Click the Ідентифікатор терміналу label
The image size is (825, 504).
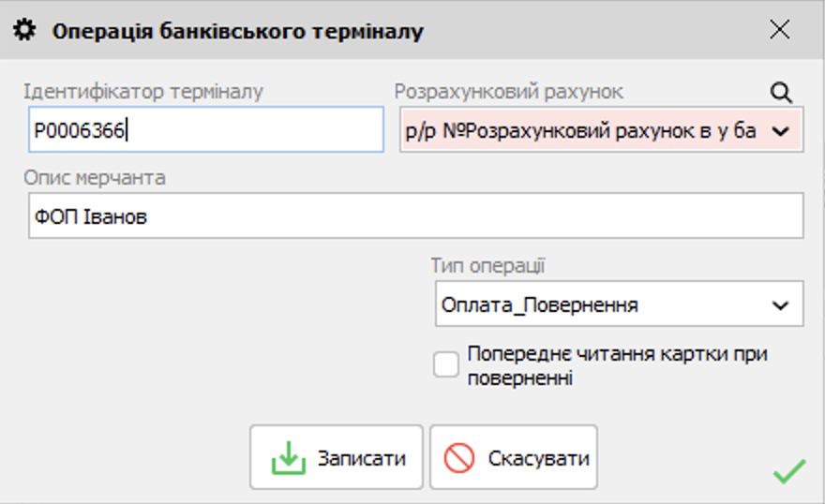[143, 92]
